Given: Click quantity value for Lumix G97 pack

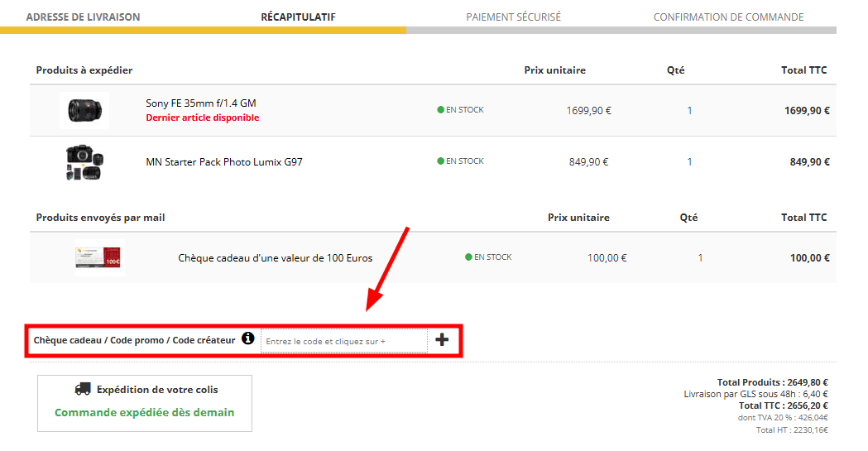Looking at the screenshot, I should coord(689,162).
